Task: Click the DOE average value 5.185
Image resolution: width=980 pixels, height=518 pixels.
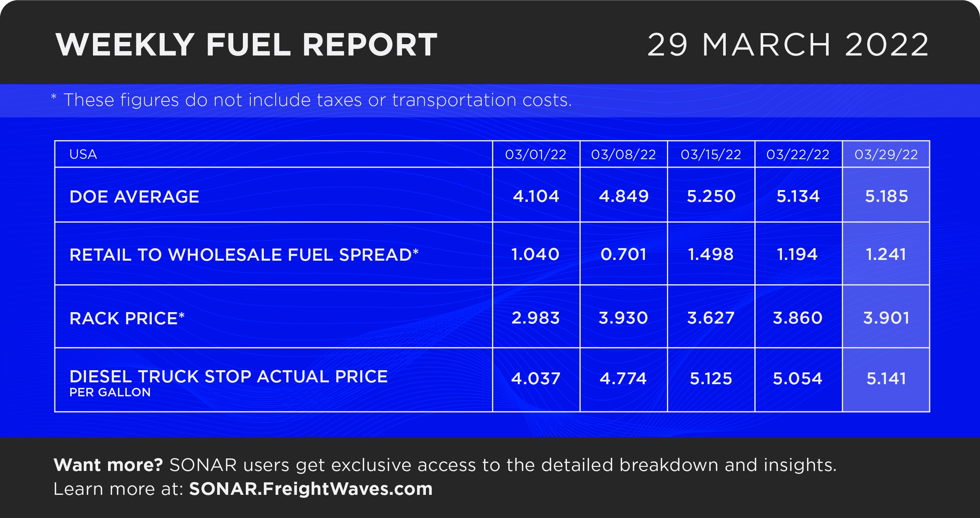Action: point(886,196)
